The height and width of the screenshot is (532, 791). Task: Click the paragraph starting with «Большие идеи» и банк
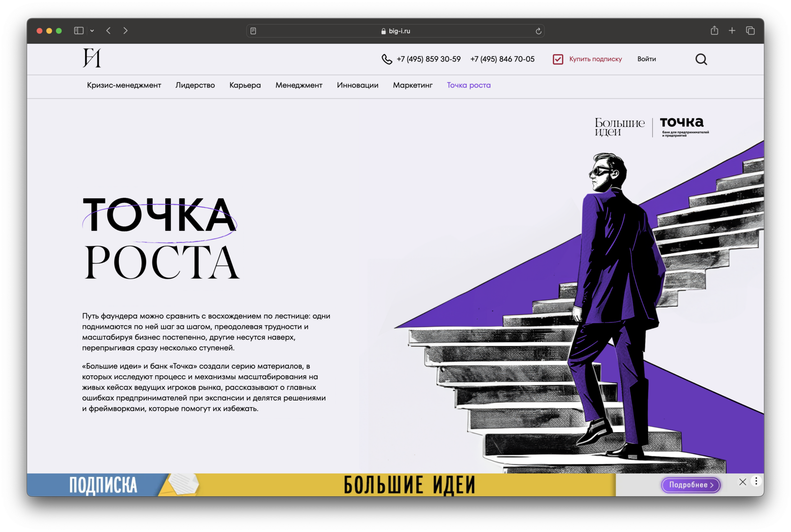pyautogui.click(x=204, y=387)
